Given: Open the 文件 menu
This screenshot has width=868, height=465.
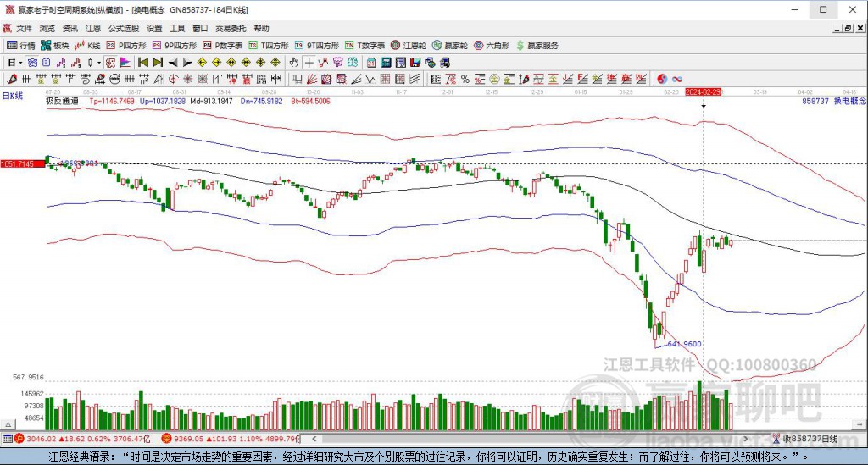Looking at the screenshot, I should (24, 28).
